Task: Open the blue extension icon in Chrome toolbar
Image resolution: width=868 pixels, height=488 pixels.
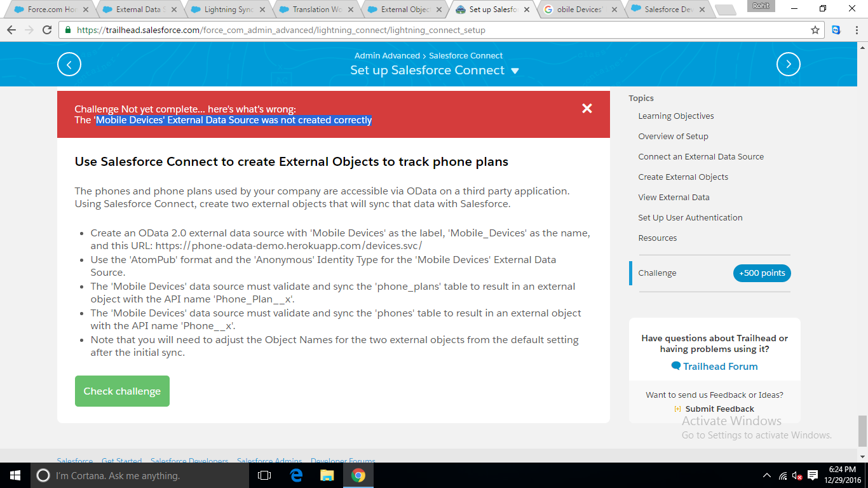Action: 836,30
